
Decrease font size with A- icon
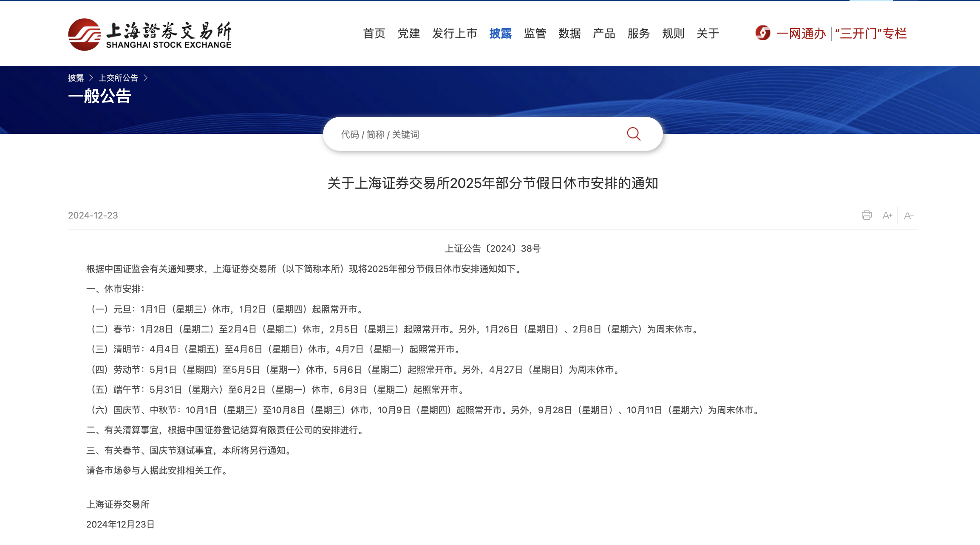pos(908,216)
